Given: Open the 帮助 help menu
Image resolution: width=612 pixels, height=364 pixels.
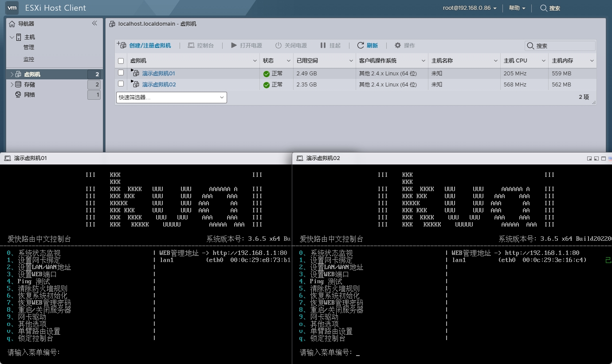Looking at the screenshot, I should click(517, 8).
